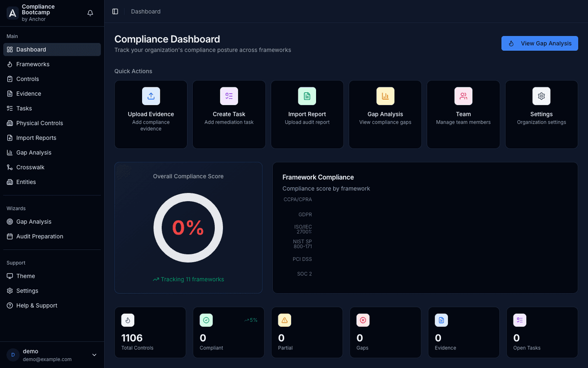Click the Dashboard breadcrumb
The height and width of the screenshot is (368, 588).
coord(146,11)
